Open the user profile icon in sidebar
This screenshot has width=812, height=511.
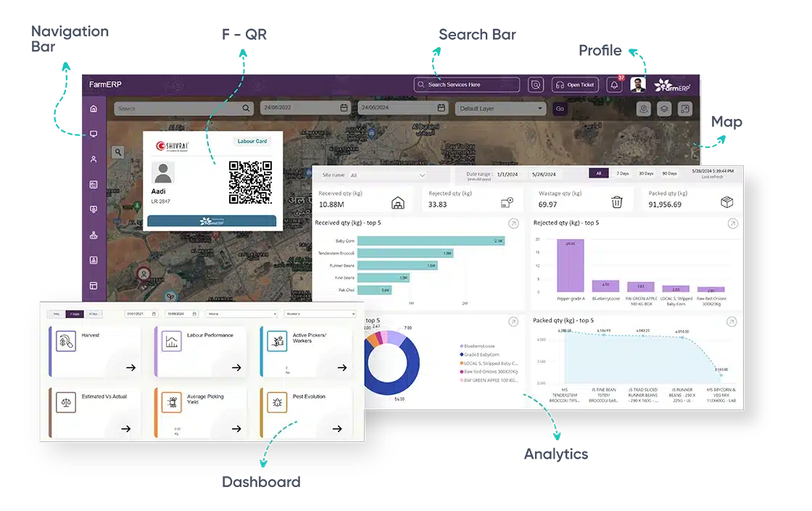[94, 159]
